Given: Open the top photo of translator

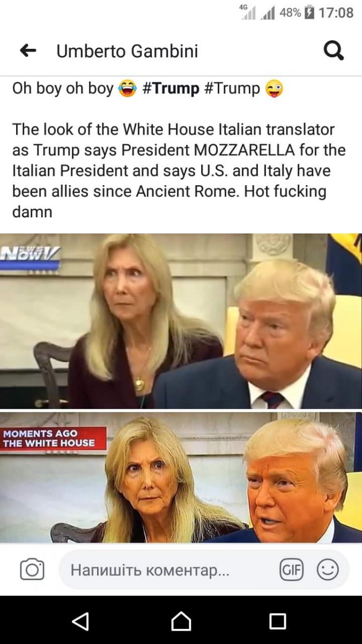Looking at the screenshot, I should point(181,321).
